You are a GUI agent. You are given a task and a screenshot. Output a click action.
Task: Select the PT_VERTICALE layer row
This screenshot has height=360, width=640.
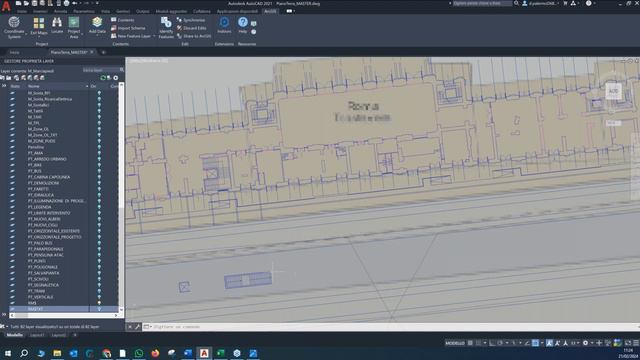(64, 297)
